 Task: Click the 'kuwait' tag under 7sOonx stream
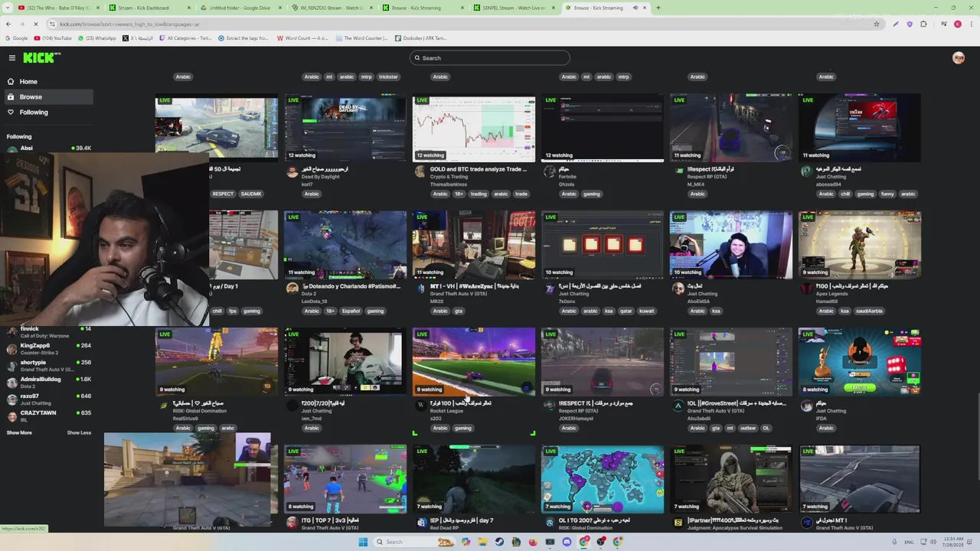click(x=647, y=311)
